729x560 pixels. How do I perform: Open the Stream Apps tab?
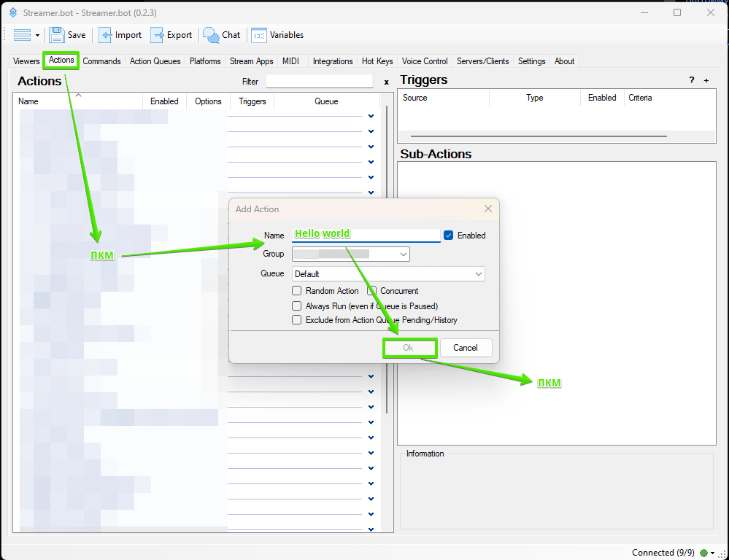click(252, 61)
